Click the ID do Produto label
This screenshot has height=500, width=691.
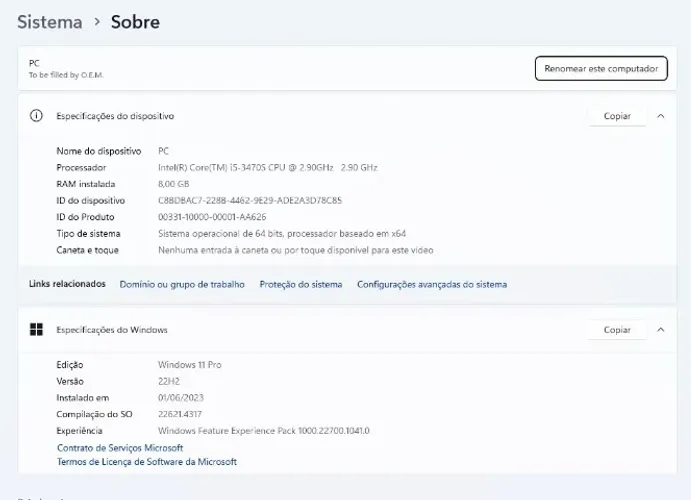tap(85, 217)
